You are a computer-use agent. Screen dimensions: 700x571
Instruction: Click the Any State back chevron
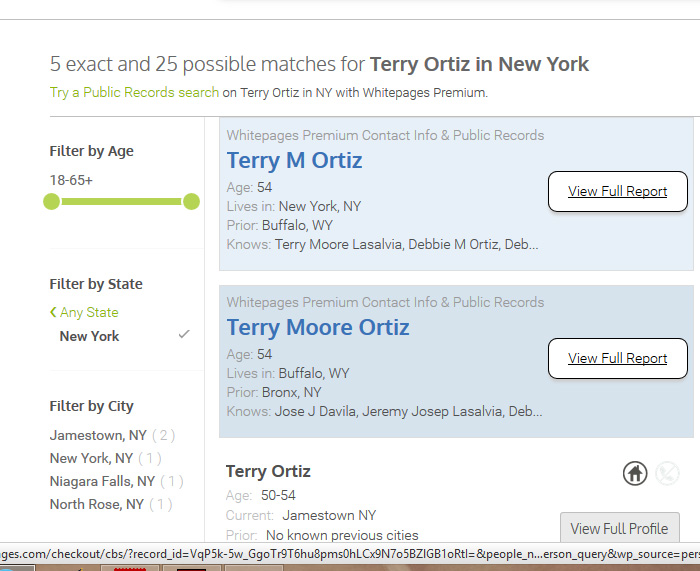pos(53,312)
